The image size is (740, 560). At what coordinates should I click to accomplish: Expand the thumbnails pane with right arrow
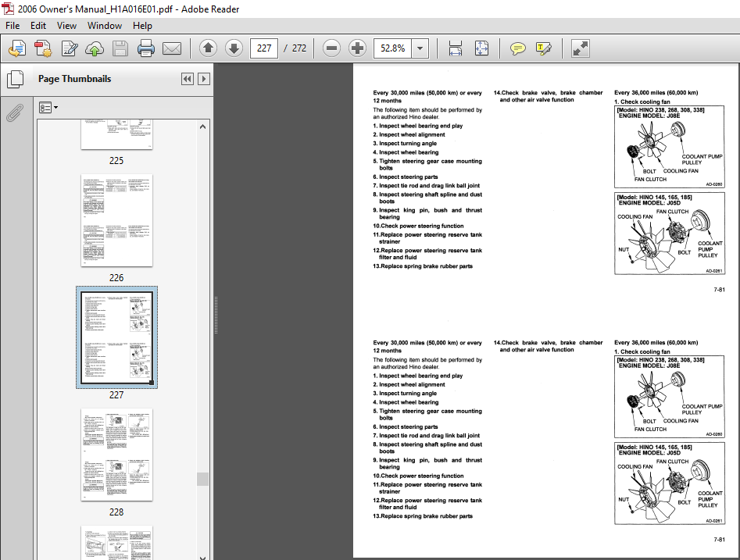[204, 79]
